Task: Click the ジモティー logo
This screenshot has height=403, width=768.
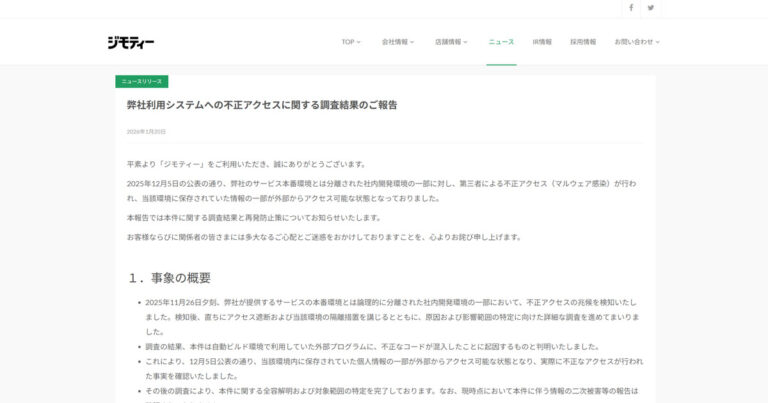Action: [x=131, y=42]
